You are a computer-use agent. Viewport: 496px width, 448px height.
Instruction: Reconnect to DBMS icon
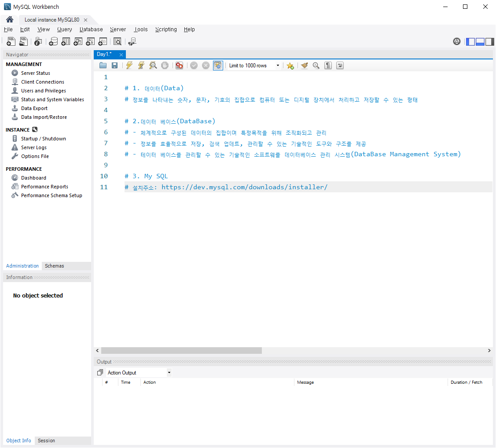click(132, 41)
